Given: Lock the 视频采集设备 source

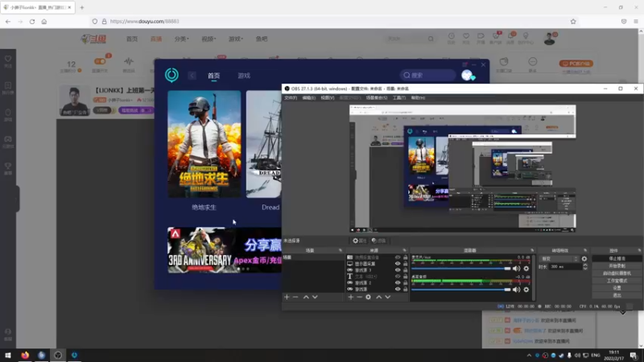Looking at the screenshot, I should click(x=406, y=257).
